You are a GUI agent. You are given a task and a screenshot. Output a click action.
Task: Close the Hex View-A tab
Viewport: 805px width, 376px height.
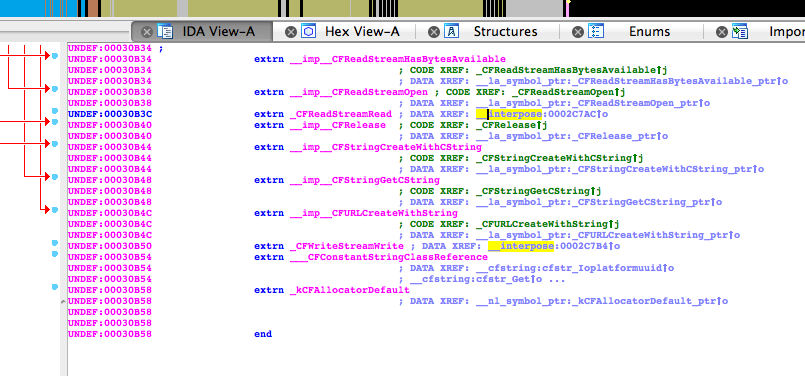291,32
